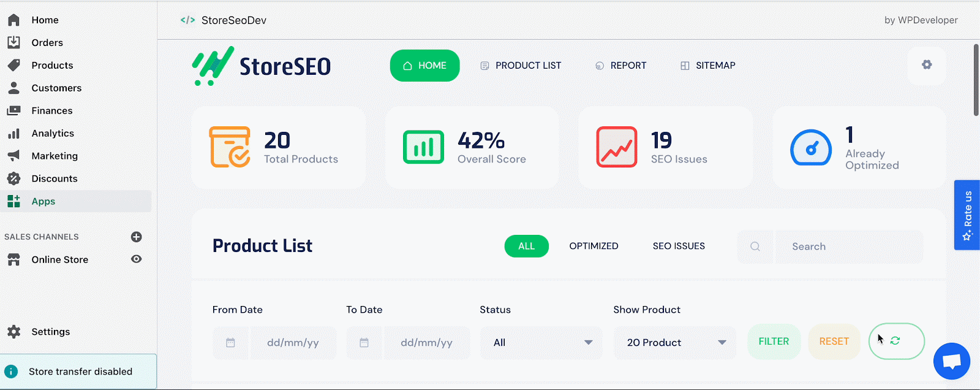Click the StoreSEO logo
This screenshot has height=390, width=980.
pyautogui.click(x=262, y=66)
